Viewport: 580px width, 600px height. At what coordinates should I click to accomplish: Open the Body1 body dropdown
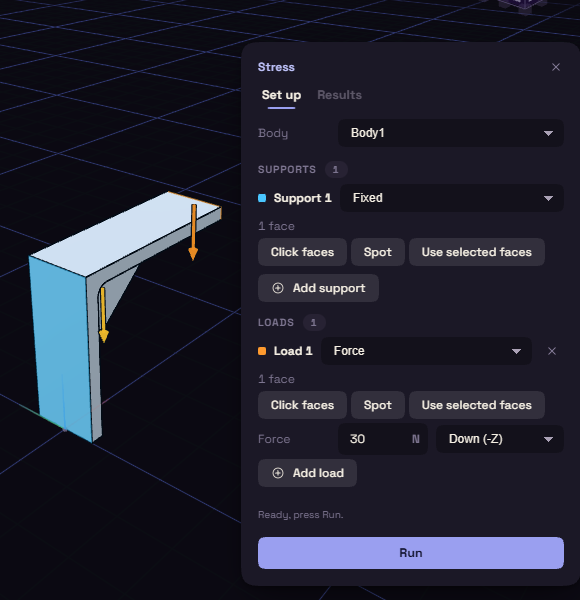click(451, 133)
